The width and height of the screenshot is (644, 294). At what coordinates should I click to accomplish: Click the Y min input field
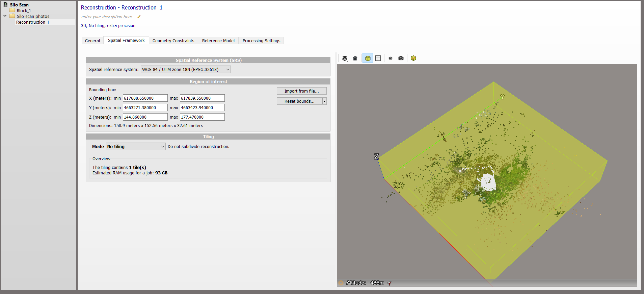coord(145,107)
